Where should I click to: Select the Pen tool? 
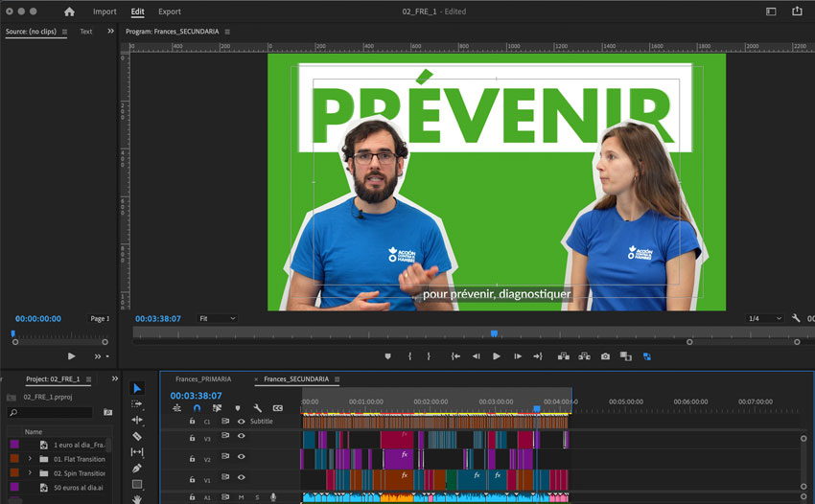[x=137, y=468]
